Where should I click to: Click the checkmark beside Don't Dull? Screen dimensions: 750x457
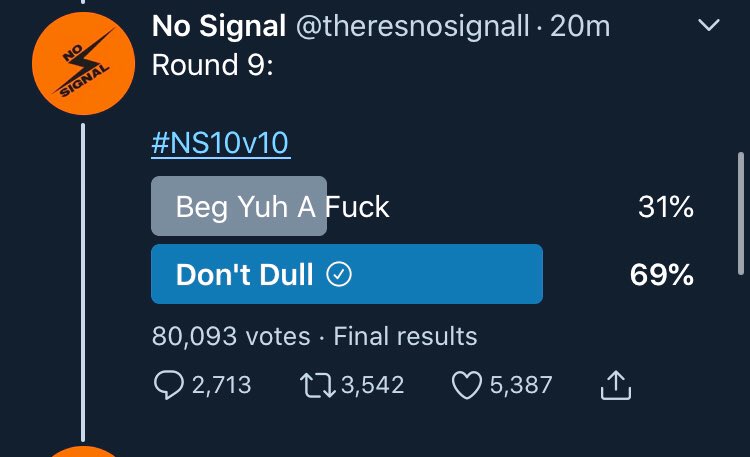coord(340,275)
